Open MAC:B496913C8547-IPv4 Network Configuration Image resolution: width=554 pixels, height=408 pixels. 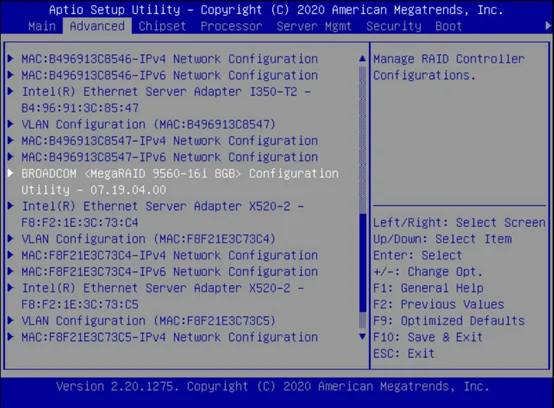(170, 141)
